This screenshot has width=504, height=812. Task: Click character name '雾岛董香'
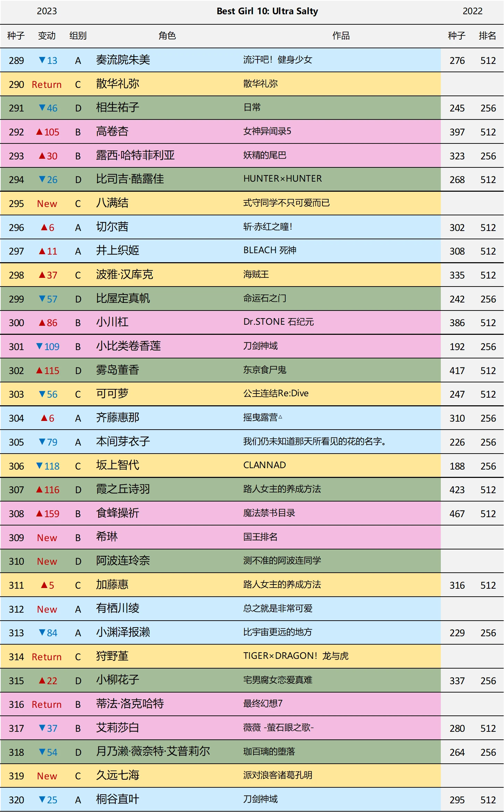pyautogui.click(x=118, y=370)
